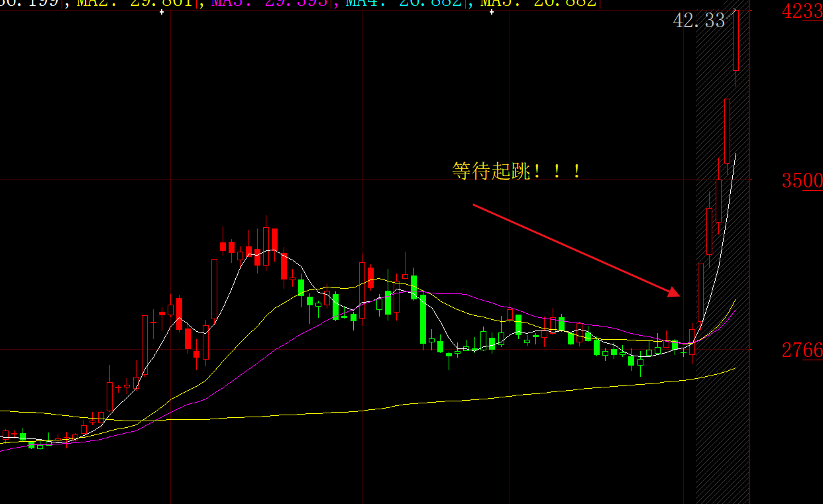Screen dimensions: 823x504
Task: Click the 3500 price axis value
Action: click(x=802, y=181)
